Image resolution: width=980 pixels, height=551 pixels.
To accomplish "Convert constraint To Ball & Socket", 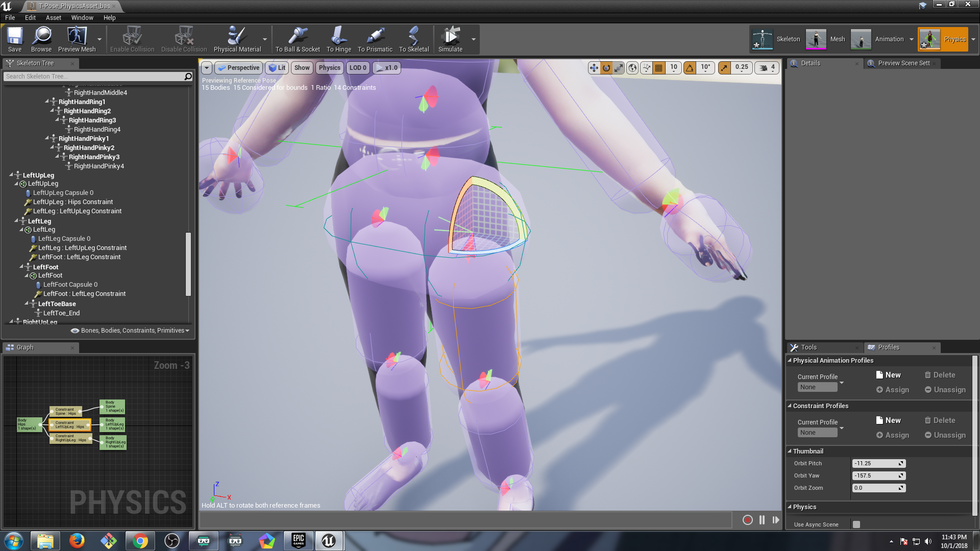I will (298, 40).
